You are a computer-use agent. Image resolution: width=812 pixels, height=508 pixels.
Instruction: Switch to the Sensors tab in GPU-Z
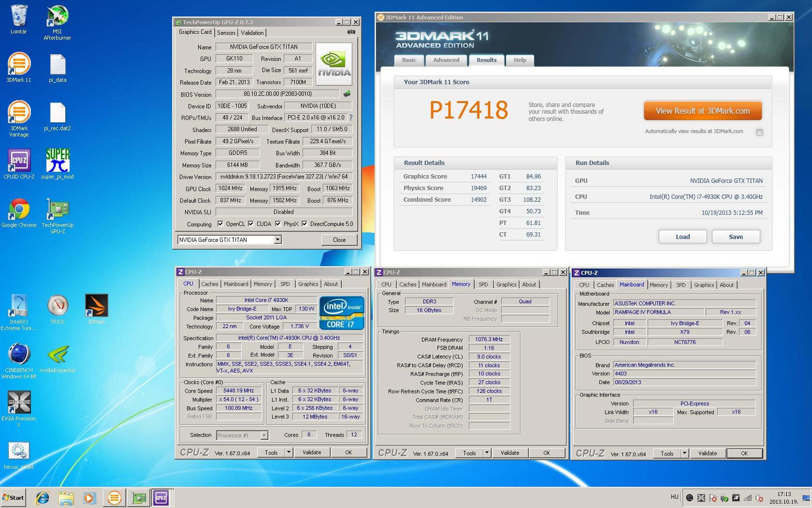click(x=226, y=33)
